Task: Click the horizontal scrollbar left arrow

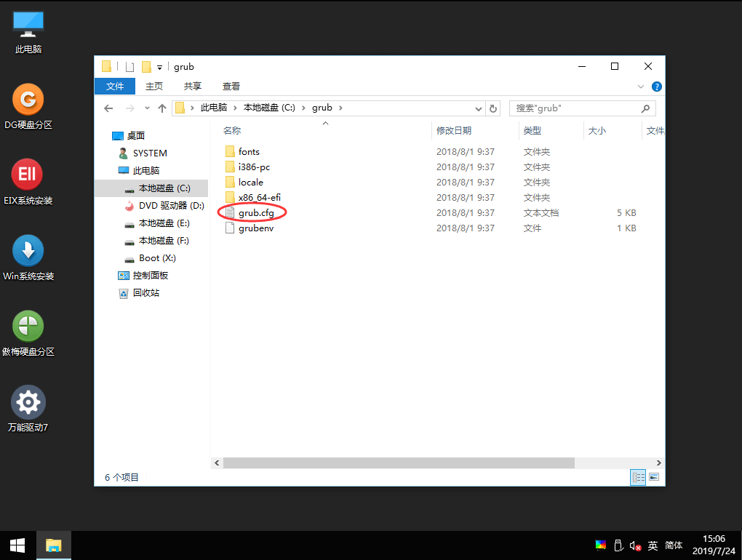Action: 217,463
